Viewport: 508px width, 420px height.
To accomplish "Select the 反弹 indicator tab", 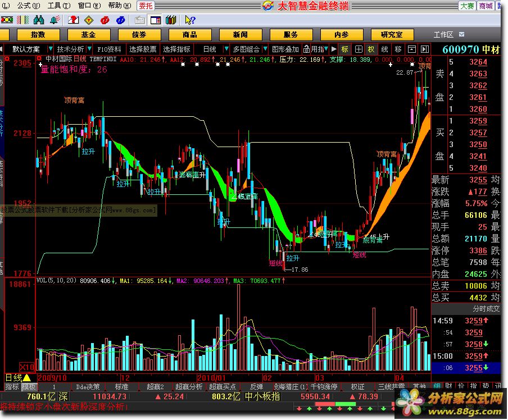I will 256,387.
